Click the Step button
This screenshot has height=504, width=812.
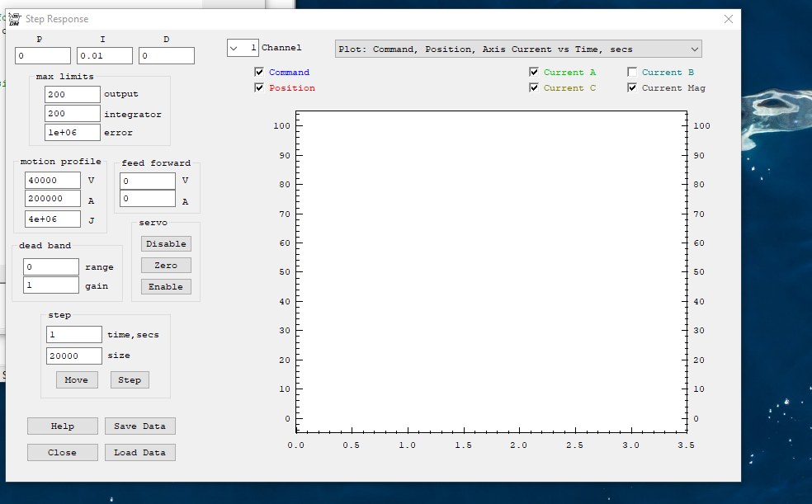point(130,380)
